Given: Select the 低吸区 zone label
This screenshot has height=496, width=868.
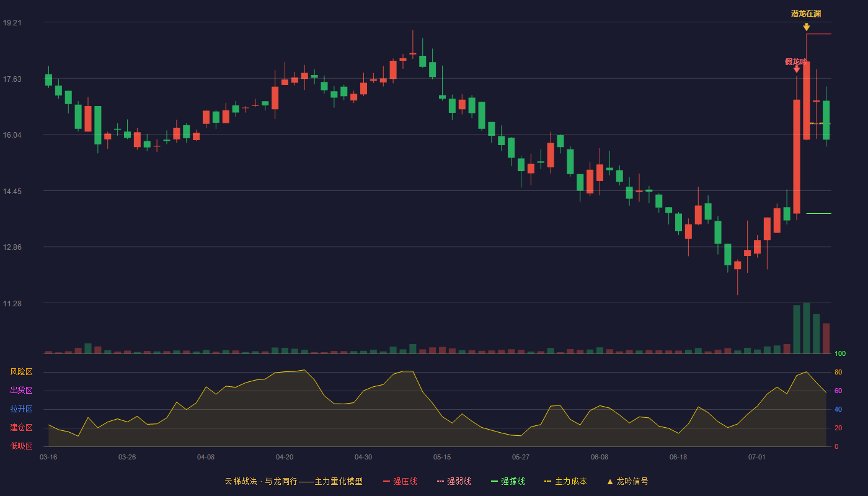Looking at the screenshot, I should pos(21,446).
